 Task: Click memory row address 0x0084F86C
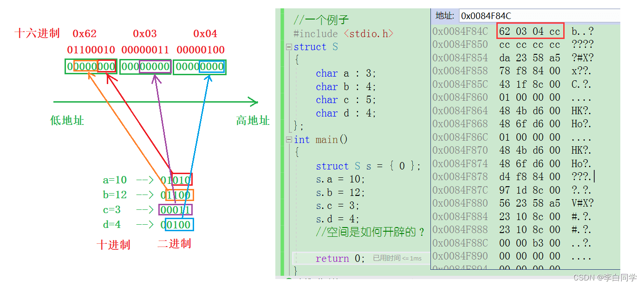pyautogui.click(x=460, y=137)
